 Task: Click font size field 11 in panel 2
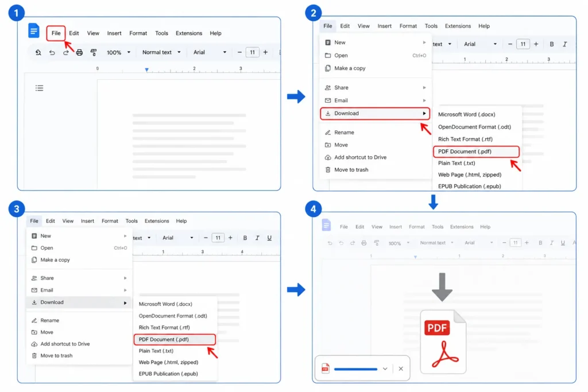click(x=523, y=44)
